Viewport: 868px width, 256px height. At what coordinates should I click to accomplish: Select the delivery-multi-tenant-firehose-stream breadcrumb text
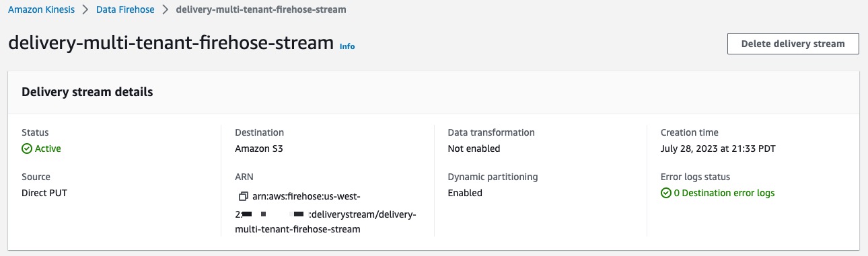(x=261, y=10)
